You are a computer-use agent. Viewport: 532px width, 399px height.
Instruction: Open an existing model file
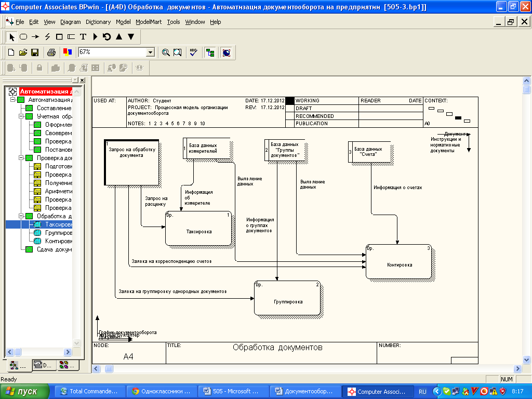tap(23, 52)
